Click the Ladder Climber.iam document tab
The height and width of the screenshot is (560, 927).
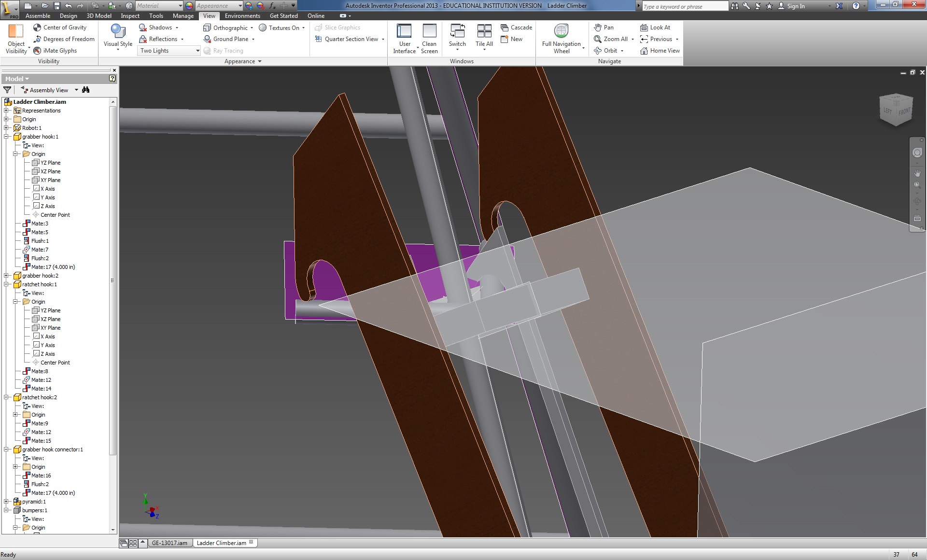pyautogui.click(x=225, y=543)
